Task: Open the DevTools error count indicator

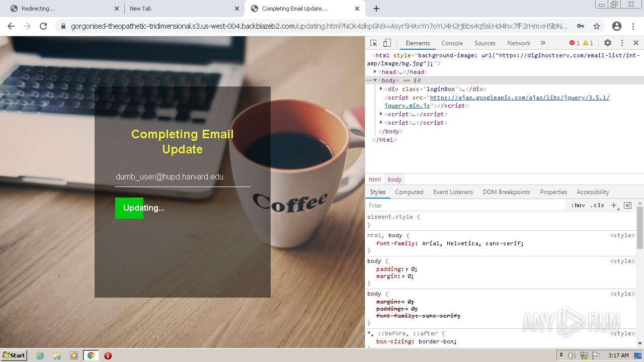Action: pyautogui.click(x=575, y=43)
